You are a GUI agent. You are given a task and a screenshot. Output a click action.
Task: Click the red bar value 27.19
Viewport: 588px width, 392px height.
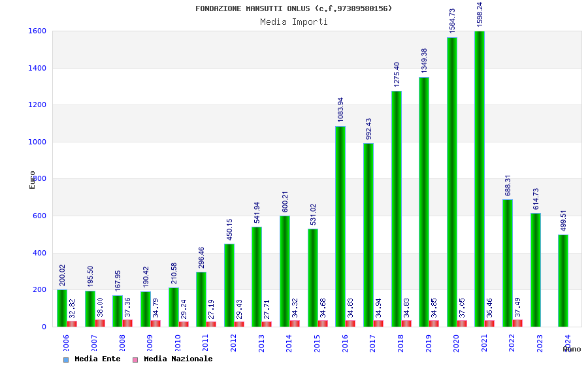click(211, 309)
